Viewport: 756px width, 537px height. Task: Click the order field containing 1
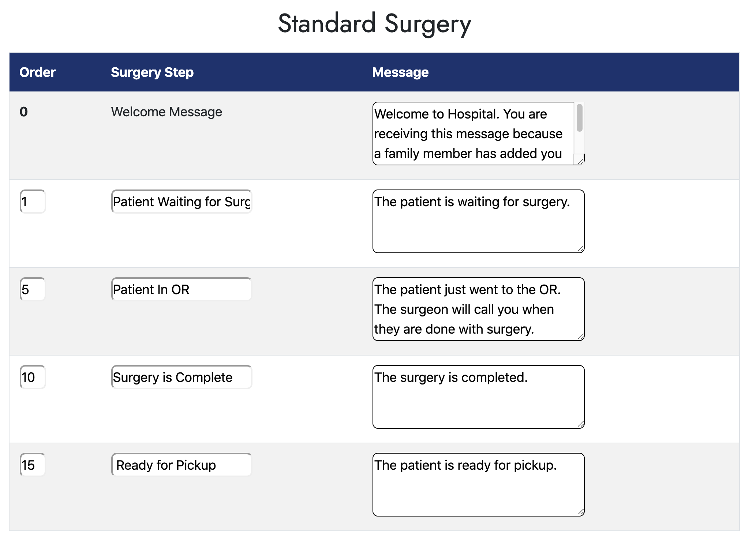[x=33, y=202]
